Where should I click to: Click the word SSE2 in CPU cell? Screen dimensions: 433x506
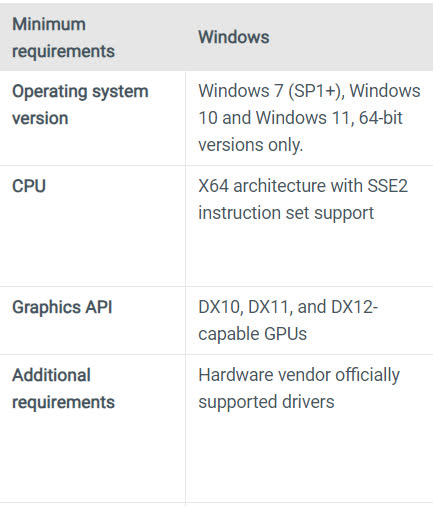click(x=387, y=186)
